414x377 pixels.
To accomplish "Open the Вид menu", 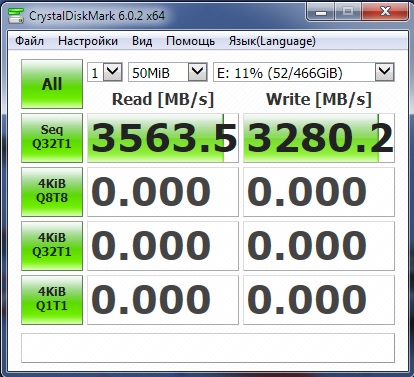I will 142,41.
